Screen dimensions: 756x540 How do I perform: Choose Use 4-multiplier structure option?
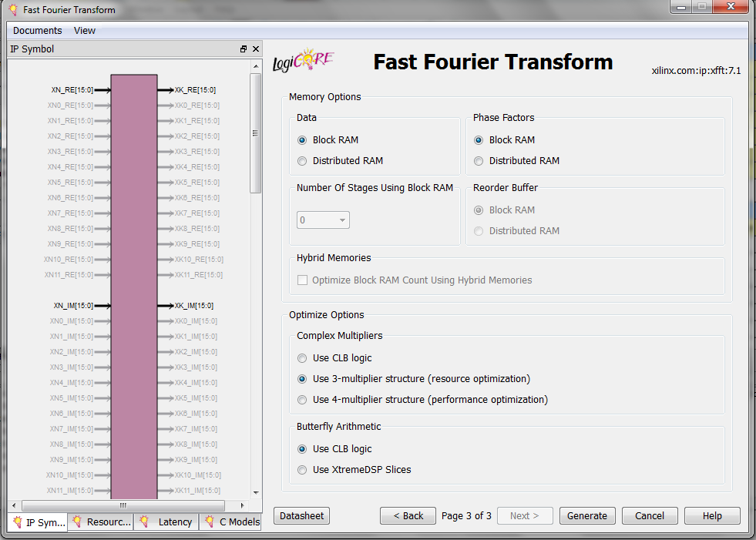[x=302, y=400]
